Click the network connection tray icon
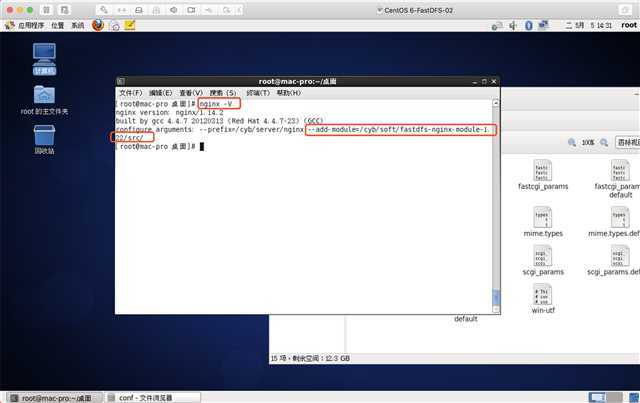Screen dimensions: 640x403 click(543, 25)
